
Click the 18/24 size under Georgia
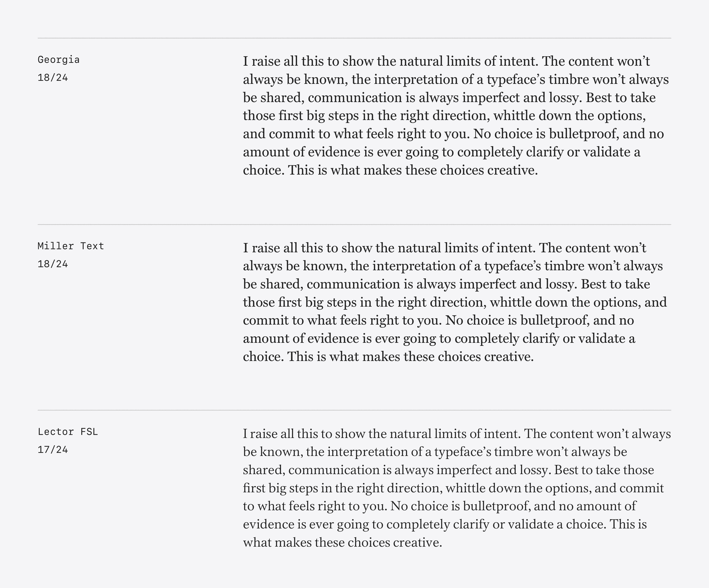point(53,78)
